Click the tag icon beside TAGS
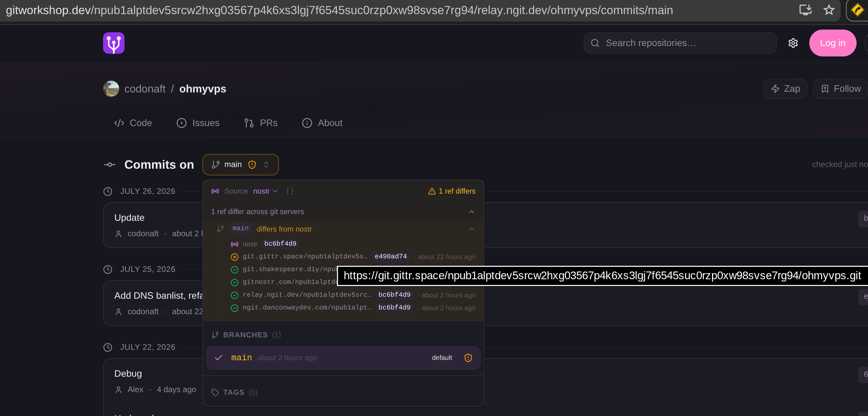Viewport: 868px width, 416px height. point(215,392)
